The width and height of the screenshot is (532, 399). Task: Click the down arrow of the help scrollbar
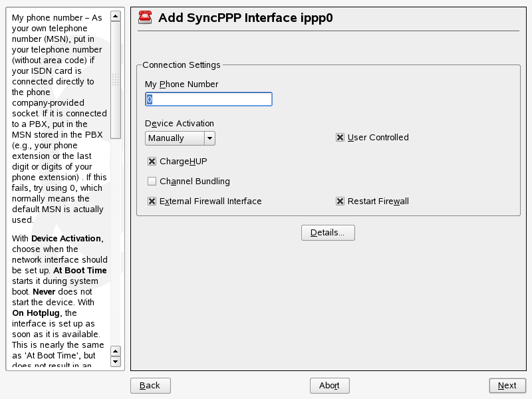(116, 362)
